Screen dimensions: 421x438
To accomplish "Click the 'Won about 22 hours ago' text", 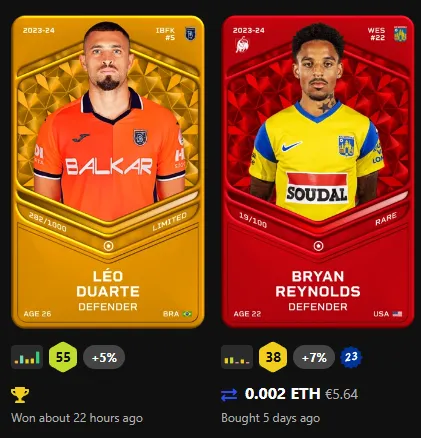I will pyautogui.click(x=77, y=418).
